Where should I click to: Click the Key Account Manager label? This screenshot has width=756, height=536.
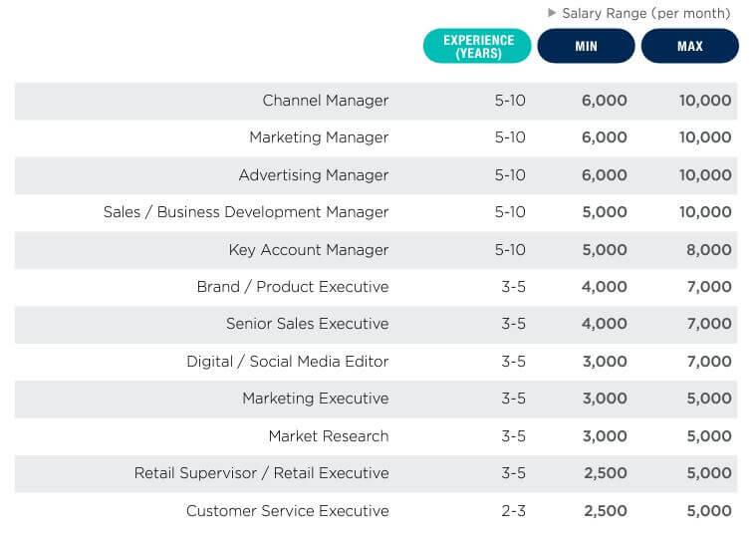(309, 250)
